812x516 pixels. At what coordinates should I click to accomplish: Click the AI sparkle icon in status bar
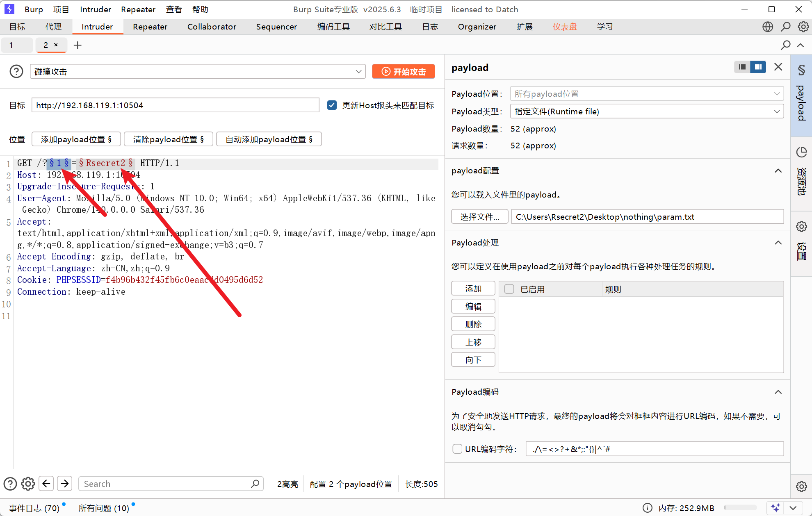coord(775,508)
